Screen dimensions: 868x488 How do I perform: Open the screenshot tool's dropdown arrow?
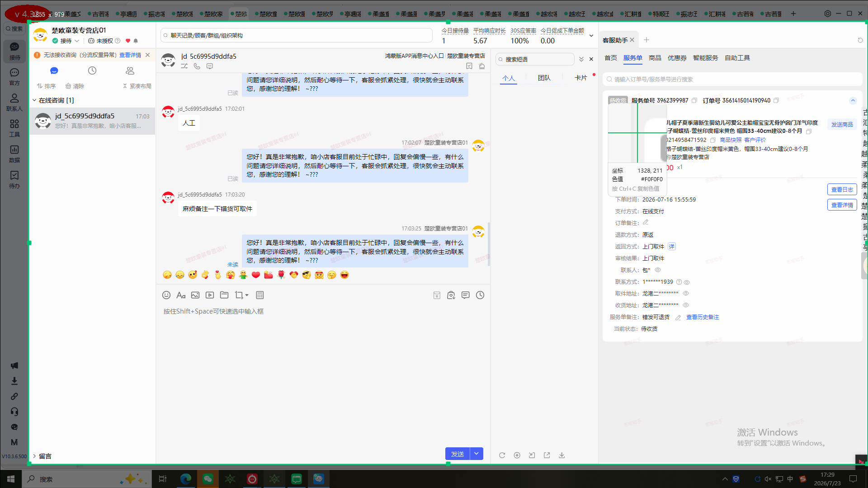pos(247,296)
